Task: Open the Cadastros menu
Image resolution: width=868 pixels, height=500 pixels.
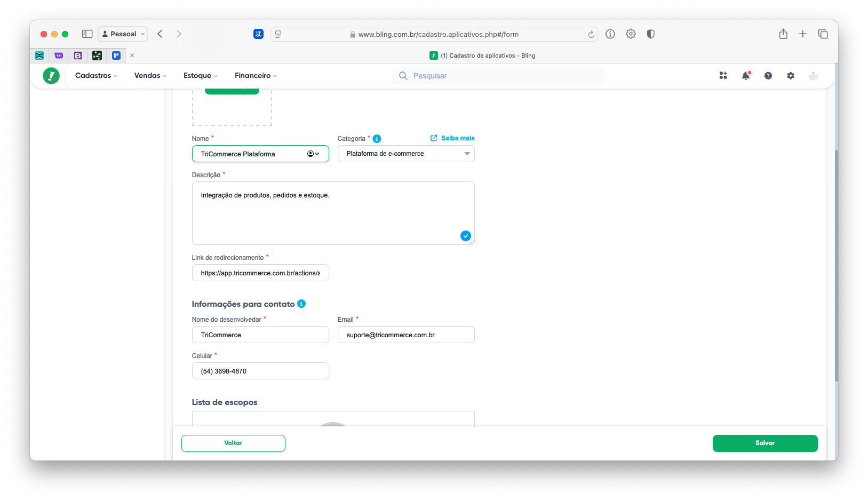Action: pyautogui.click(x=96, y=76)
